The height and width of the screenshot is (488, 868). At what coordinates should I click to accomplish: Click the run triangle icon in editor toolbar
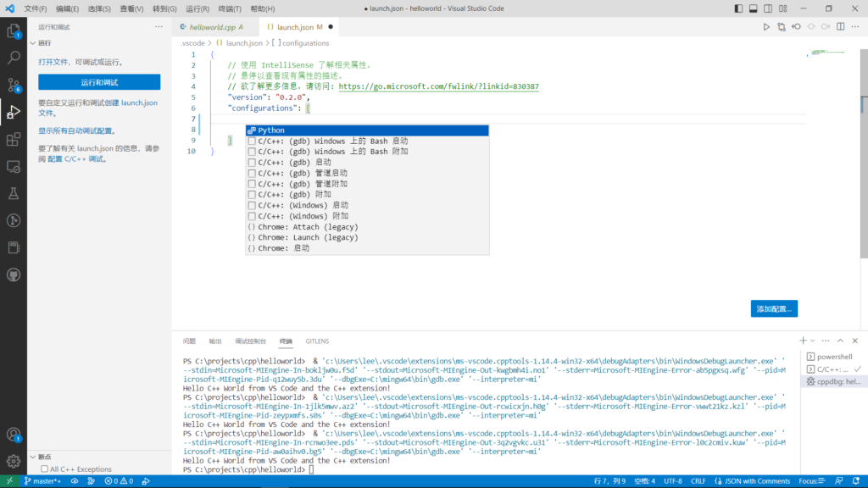tap(766, 27)
